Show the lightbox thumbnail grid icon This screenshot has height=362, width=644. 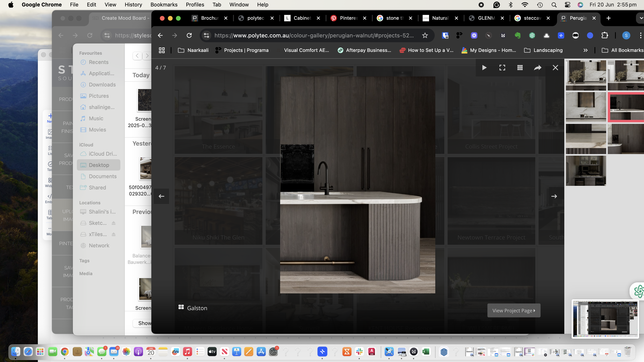click(520, 68)
